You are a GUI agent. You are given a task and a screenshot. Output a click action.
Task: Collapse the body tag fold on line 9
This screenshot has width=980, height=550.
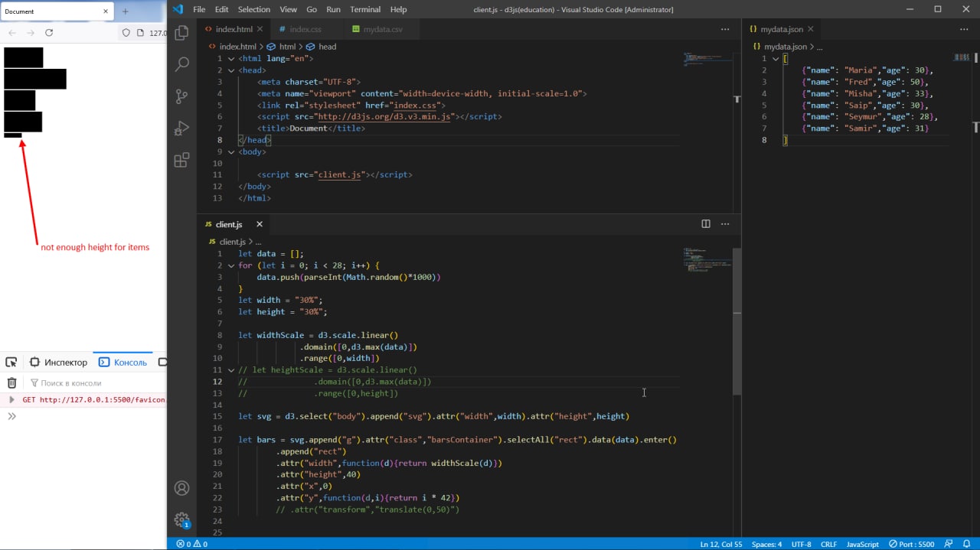coord(231,151)
